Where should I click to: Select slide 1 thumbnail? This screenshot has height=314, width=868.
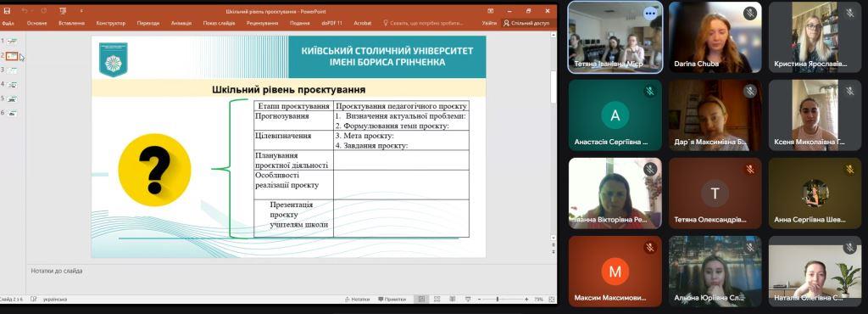12,41
